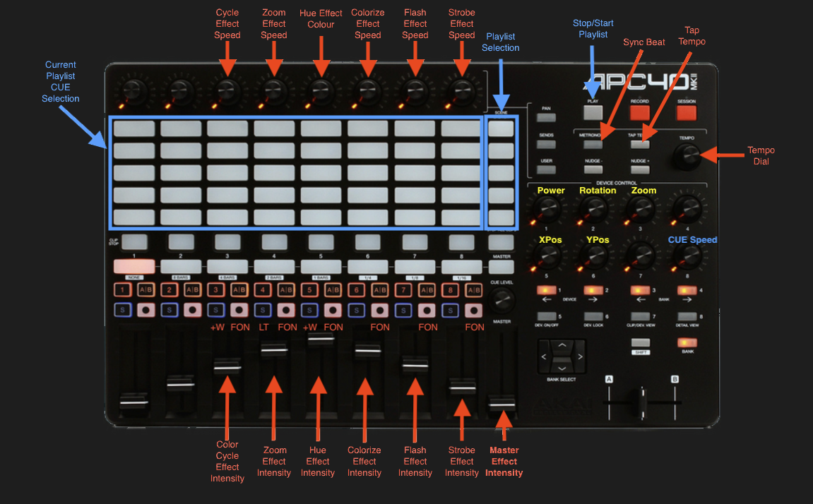
Task: Click the XPos knob
Action: point(547,256)
